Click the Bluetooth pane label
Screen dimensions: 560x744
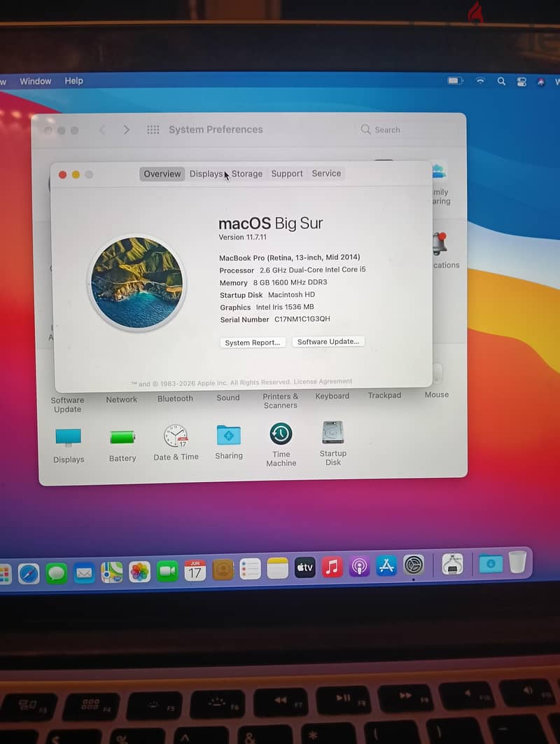click(176, 399)
